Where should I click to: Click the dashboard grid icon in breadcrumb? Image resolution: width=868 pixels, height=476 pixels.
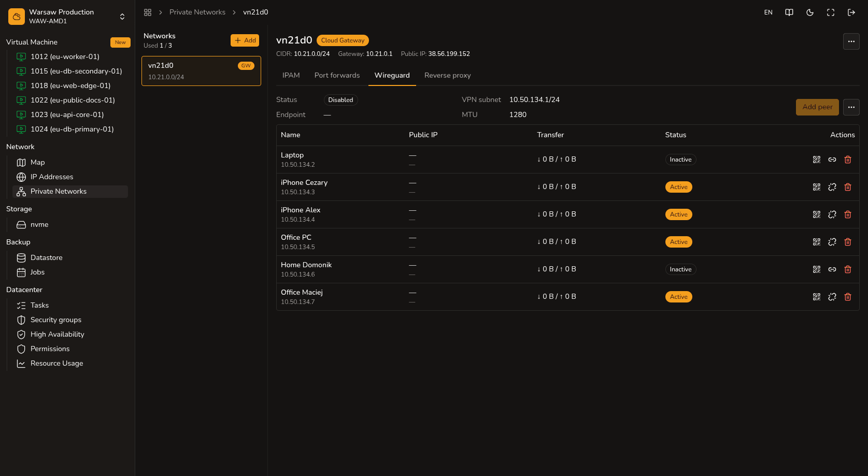tap(148, 12)
